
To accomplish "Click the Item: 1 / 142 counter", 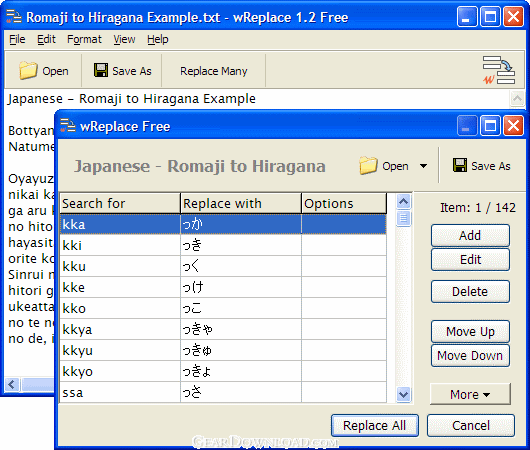I will click(478, 208).
